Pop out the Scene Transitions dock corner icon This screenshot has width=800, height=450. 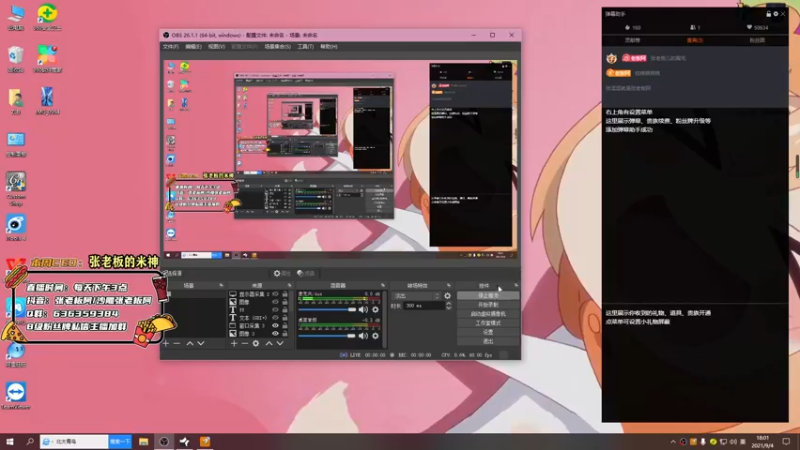click(x=448, y=285)
